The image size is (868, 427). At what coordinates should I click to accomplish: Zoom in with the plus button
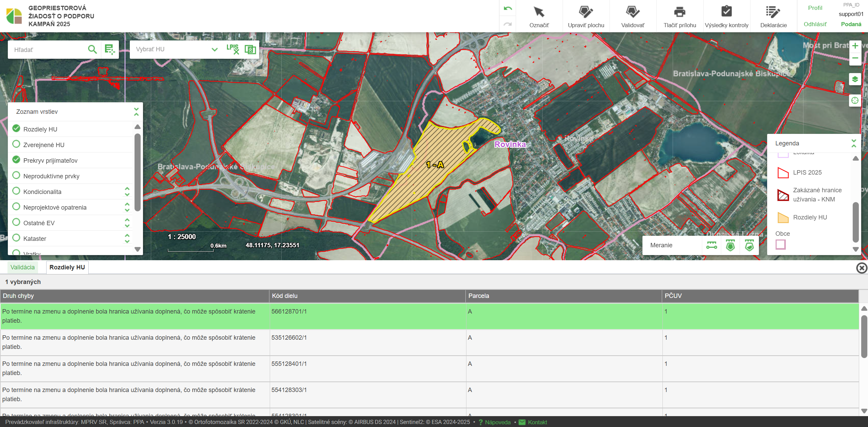tap(855, 46)
